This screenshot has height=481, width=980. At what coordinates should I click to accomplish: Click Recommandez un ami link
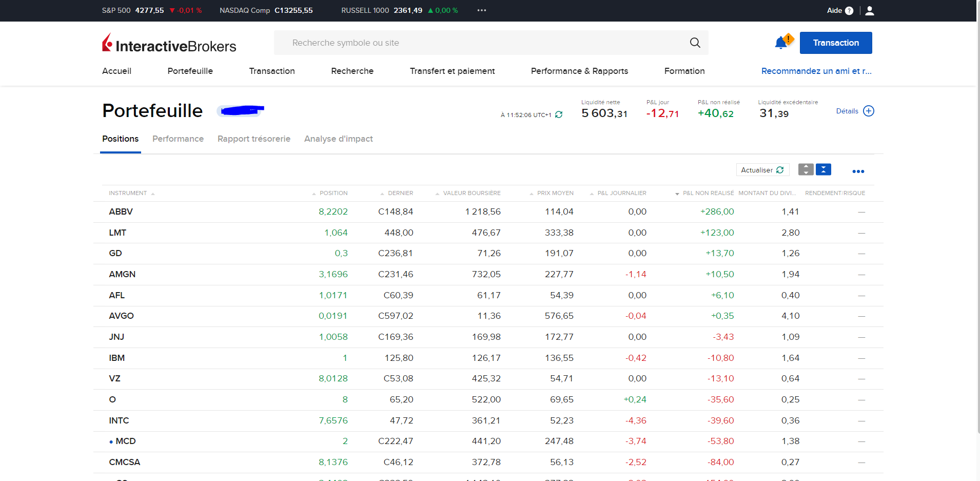[x=816, y=71]
